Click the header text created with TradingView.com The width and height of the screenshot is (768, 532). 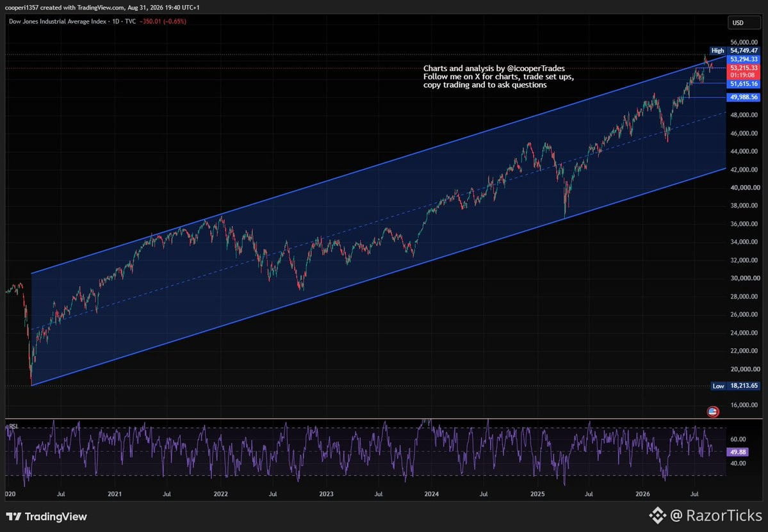pos(82,7)
